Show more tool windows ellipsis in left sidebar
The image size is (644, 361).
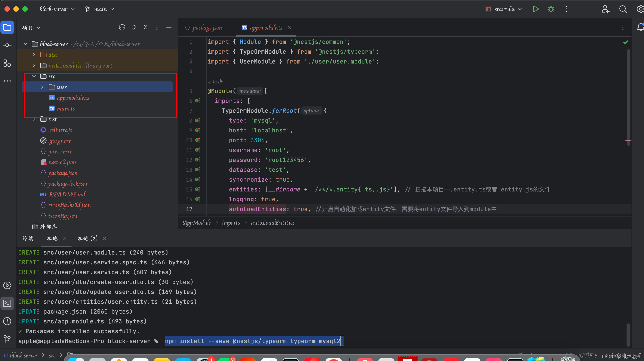click(7, 81)
